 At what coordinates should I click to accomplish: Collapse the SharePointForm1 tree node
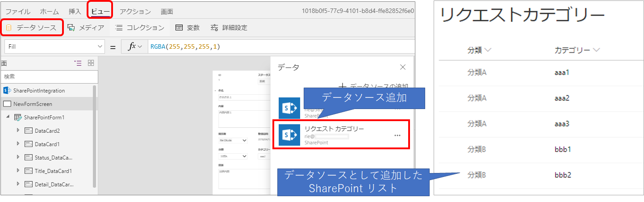[8, 117]
